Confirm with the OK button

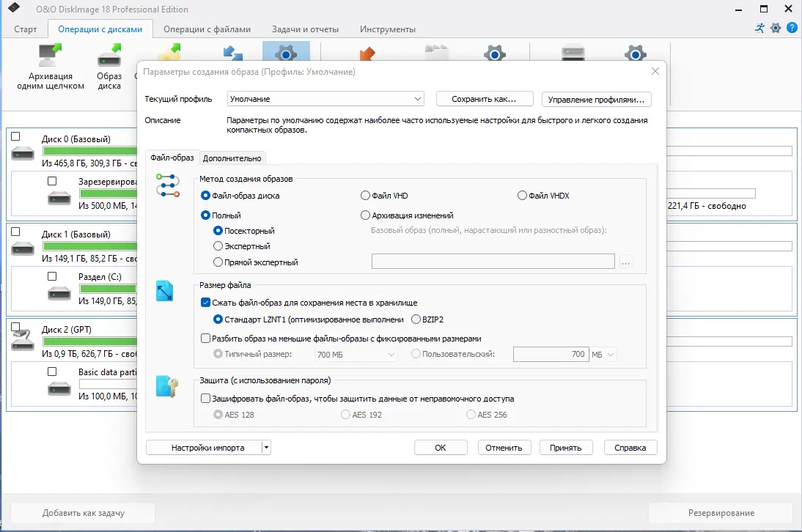441,448
